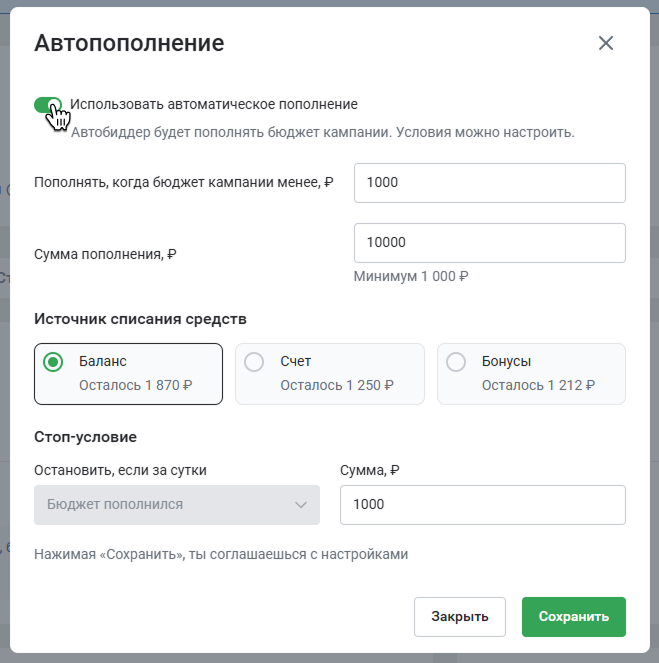The height and width of the screenshot is (663, 659).
Task: Toggle off the automatic replenishment switch
Action: [x=48, y=104]
